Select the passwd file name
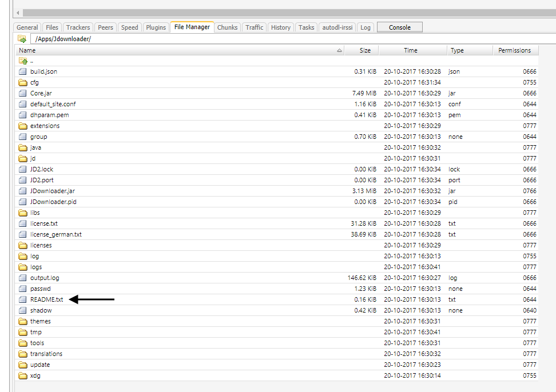The width and height of the screenshot is (556, 392). pos(41,289)
